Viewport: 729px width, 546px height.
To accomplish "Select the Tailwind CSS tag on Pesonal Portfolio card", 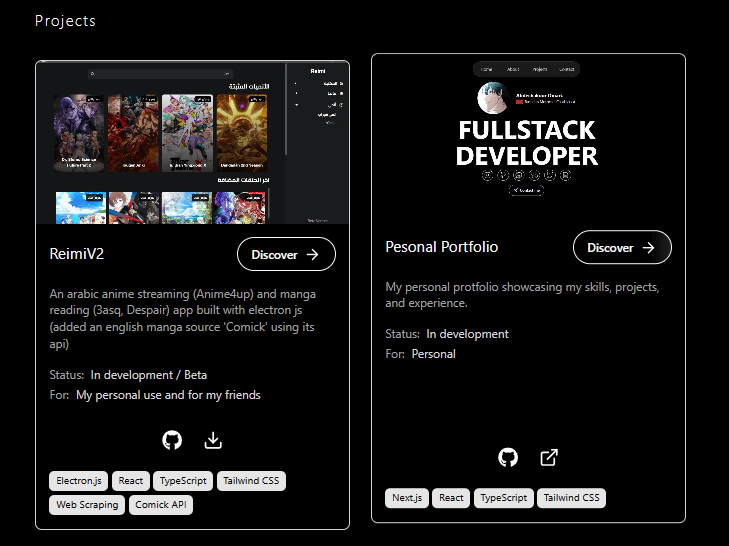I will (572, 498).
